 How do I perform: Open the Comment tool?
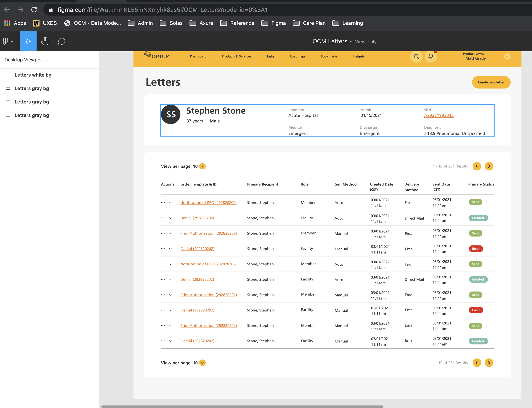pyautogui.click(x=61, y=41)
